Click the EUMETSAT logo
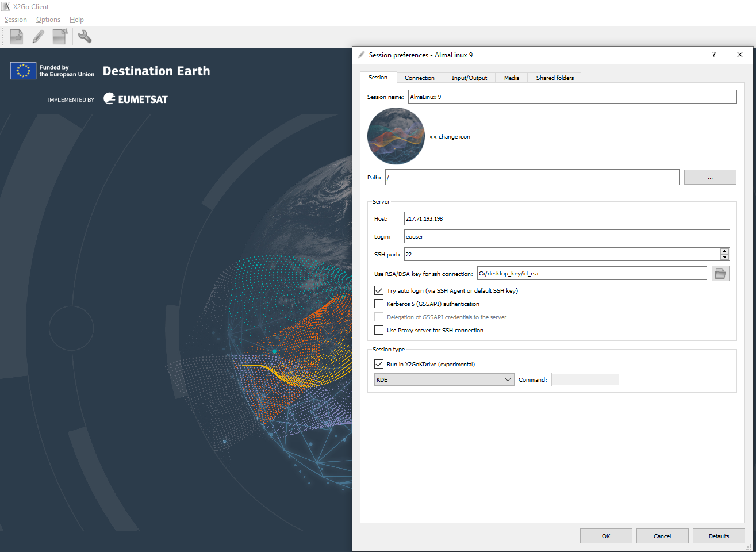 136,99
